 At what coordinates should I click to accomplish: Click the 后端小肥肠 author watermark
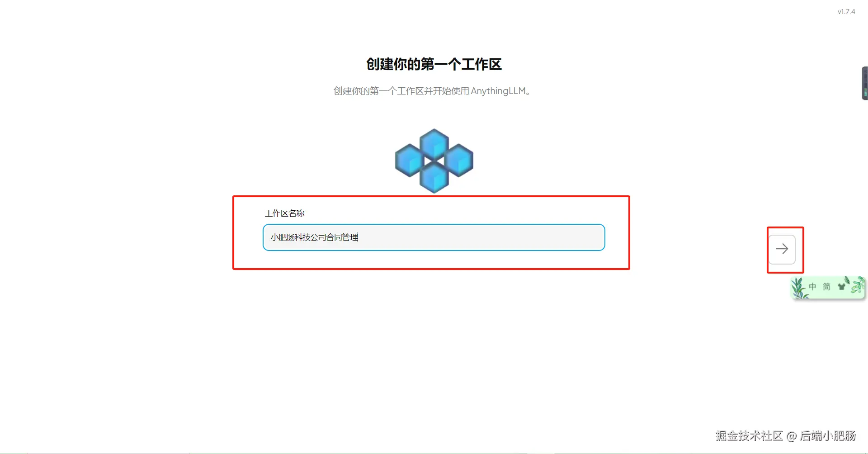tap(828, 435)
